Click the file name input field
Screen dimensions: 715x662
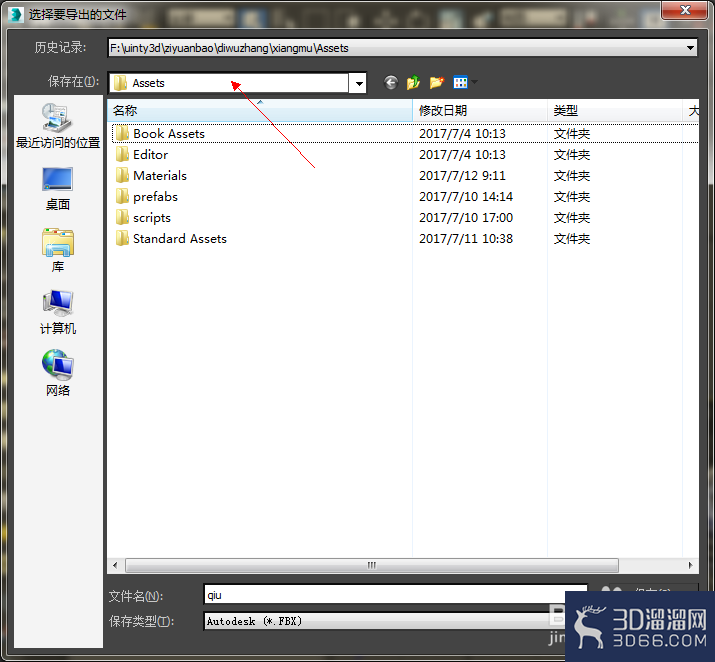[x=395, y=595]
